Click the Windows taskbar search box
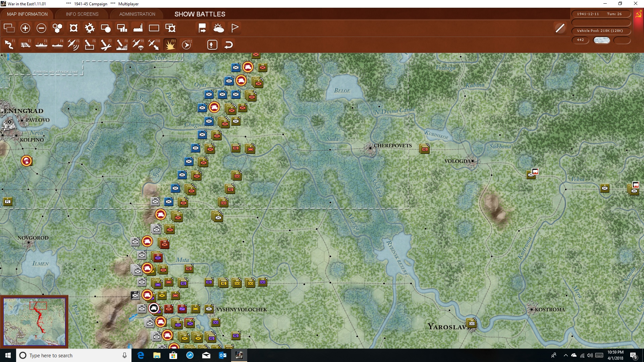Image resolution: width=644 pixels, height=362 pixels. pyautogui.click(x=74, y=355)
